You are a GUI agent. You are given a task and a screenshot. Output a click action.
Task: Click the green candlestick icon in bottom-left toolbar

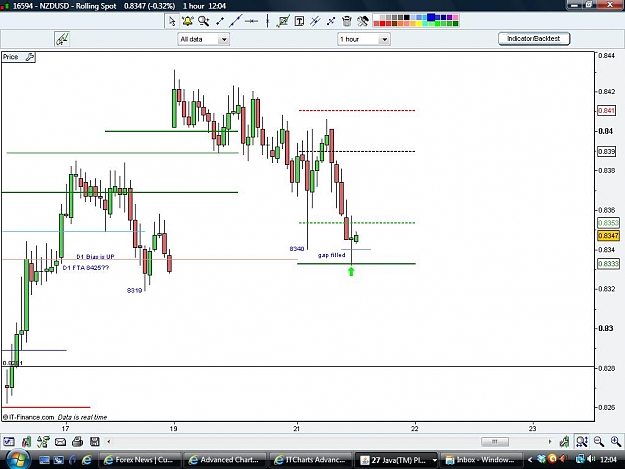click(26, 442)
